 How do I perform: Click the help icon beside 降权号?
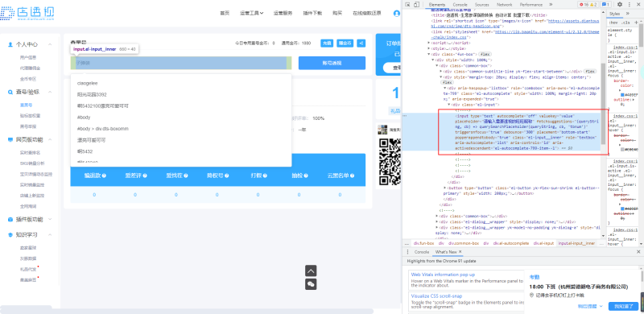click(226, 176)
